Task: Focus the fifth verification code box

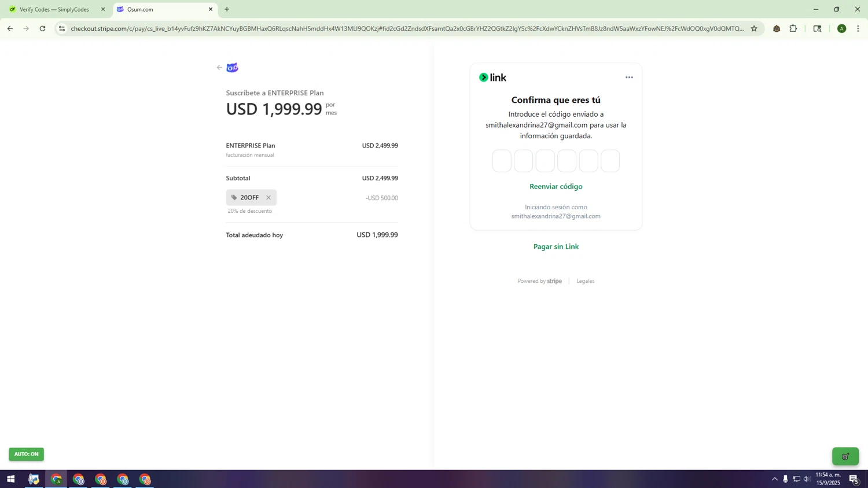Action: 589,161
